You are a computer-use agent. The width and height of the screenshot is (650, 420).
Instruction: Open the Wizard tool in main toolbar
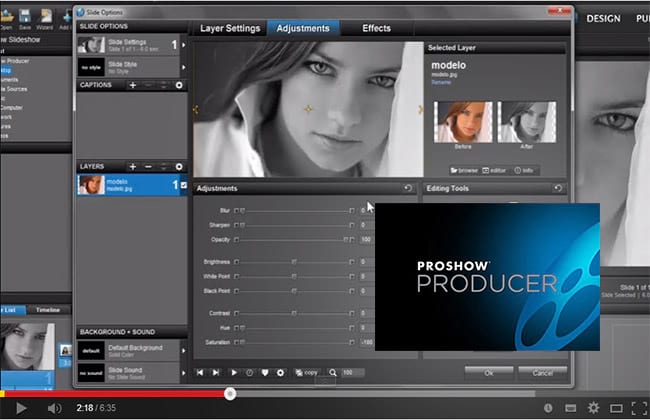click(45, 19)
